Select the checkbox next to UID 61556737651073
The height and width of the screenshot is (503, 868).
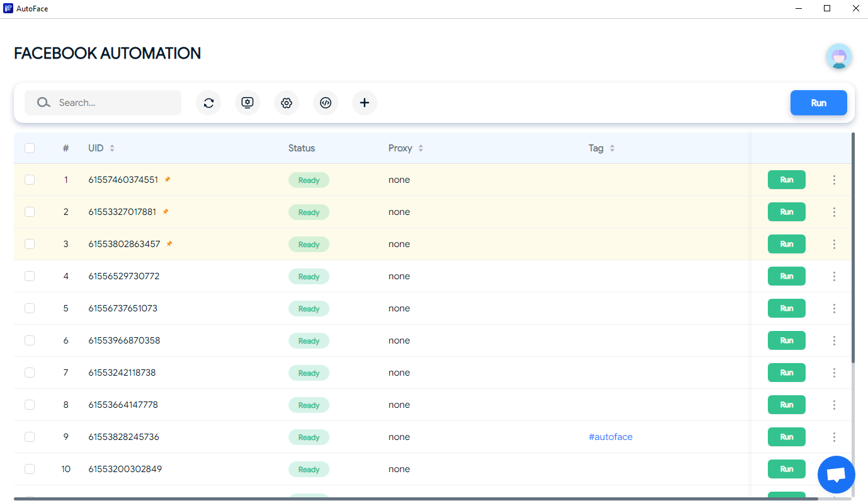point(30,308)
